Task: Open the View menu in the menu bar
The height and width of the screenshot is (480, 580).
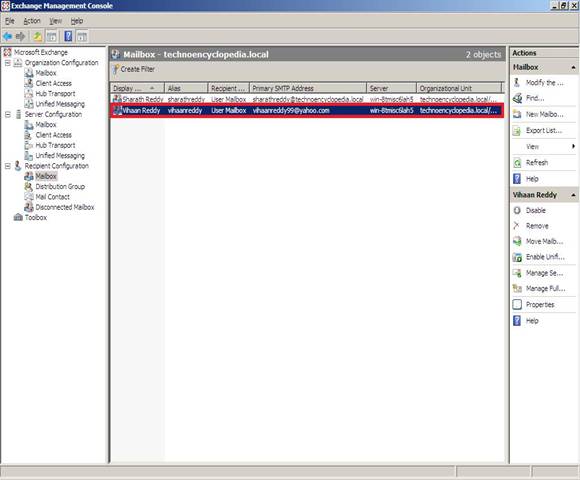Action: point(56,21)
